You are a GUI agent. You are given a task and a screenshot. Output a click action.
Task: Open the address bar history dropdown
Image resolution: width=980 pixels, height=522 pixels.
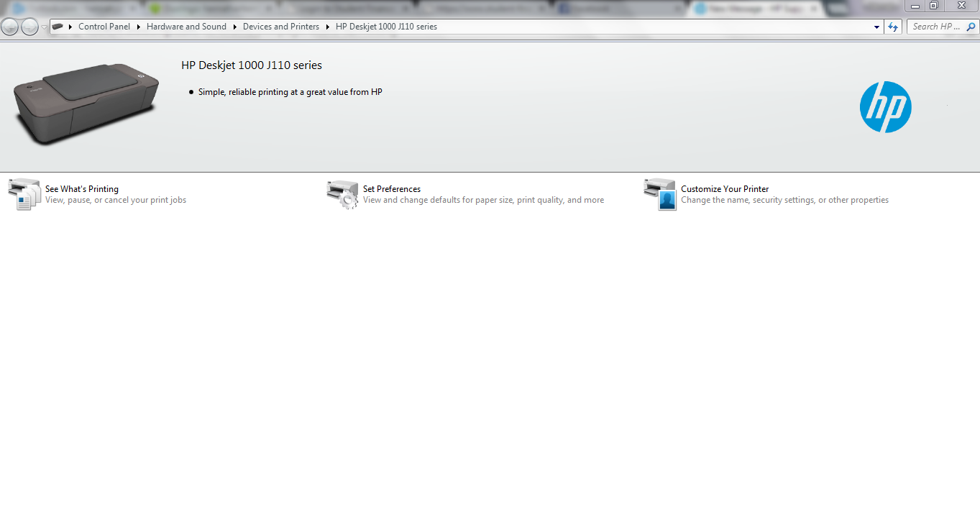[x=876, y=27]
